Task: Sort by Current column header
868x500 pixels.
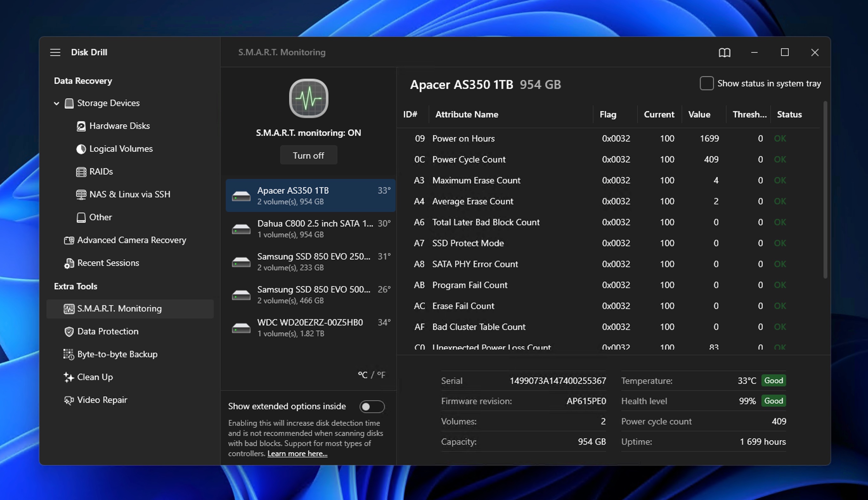Action: pos(659,115)
